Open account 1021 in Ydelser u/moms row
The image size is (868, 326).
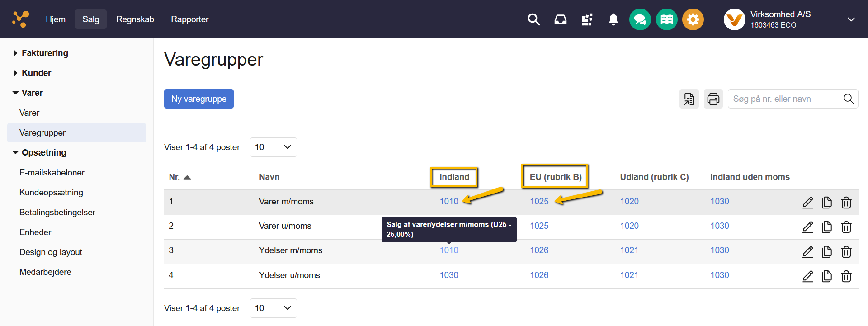coord(629,275)
